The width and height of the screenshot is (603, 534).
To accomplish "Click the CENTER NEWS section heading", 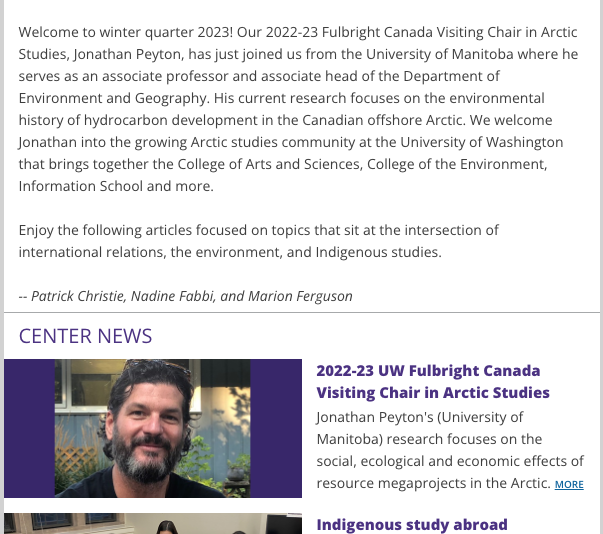I will point(85,336).
